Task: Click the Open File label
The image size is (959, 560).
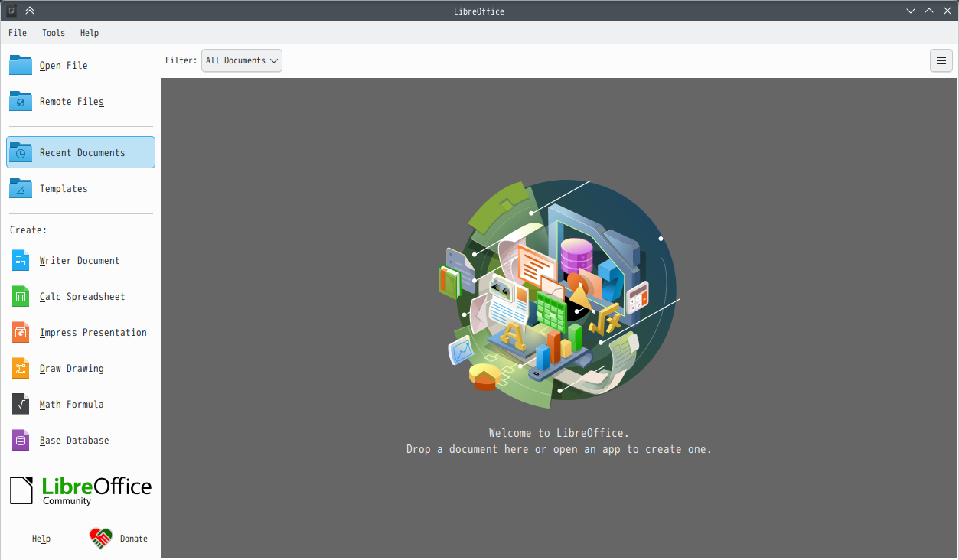Action: coord(64,66)
